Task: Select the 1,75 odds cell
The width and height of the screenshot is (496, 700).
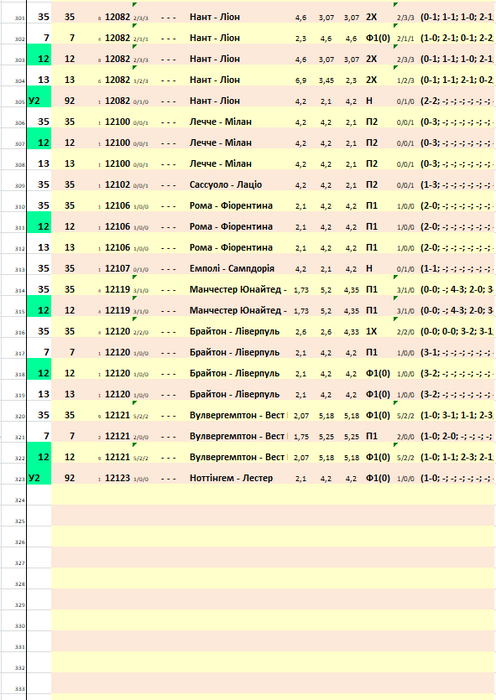Action: point(301,437)
